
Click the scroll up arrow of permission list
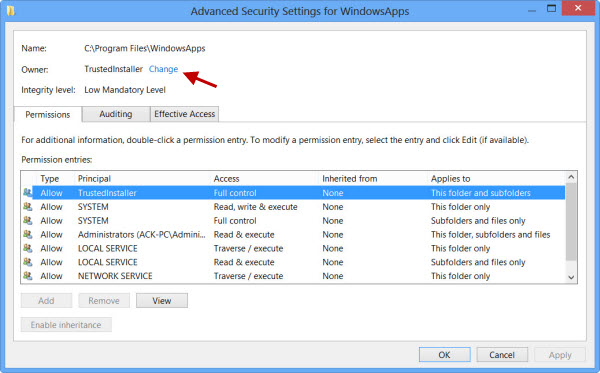[571, 177]
